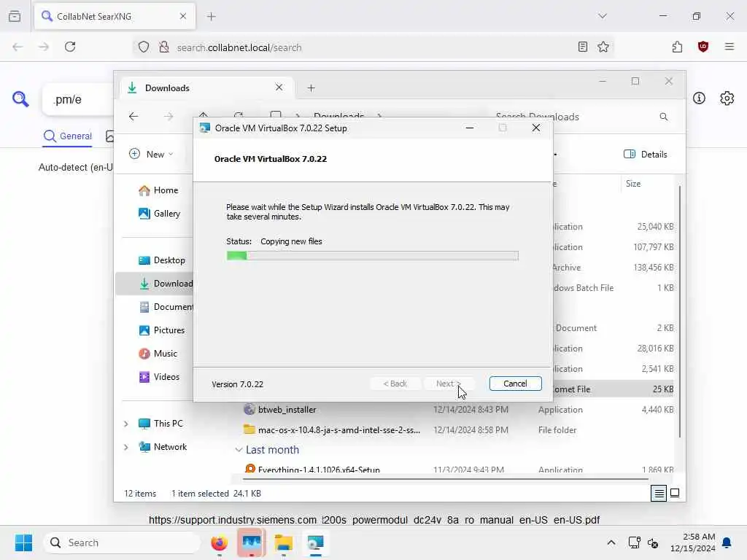Switch Explorer to large thumbnails view
Viewport: 747px width, 560px height.
pyautogui.click(x=675, y=493)
